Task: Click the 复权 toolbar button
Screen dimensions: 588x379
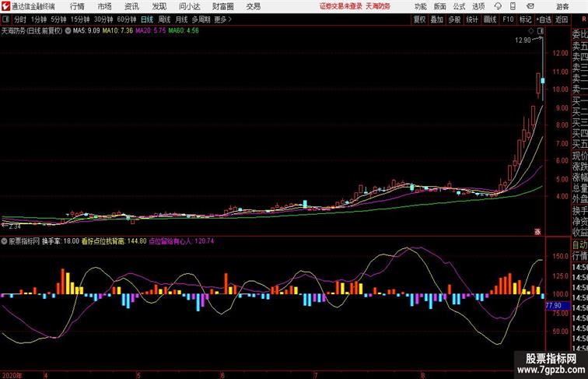Action: [420, 19]
